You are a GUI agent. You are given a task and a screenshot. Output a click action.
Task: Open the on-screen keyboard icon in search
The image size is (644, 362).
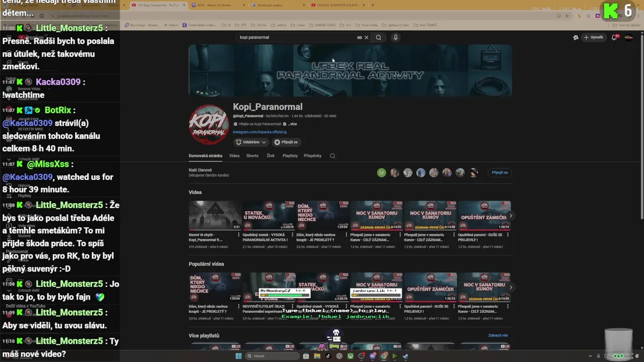(359, 37)
